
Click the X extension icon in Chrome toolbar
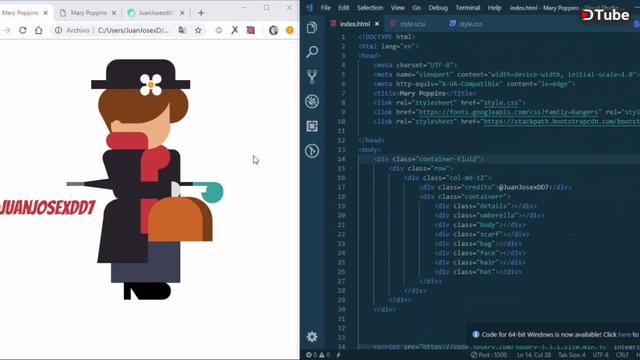coord(234,30)
